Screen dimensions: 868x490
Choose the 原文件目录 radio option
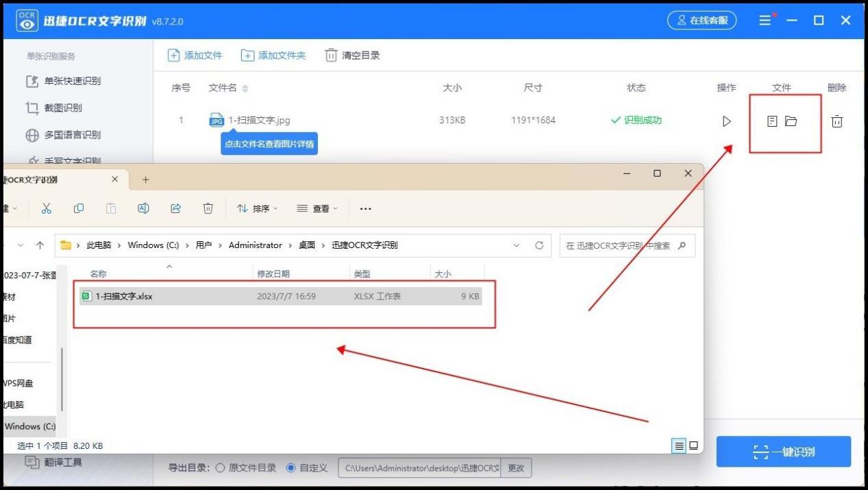coord(245,468)
